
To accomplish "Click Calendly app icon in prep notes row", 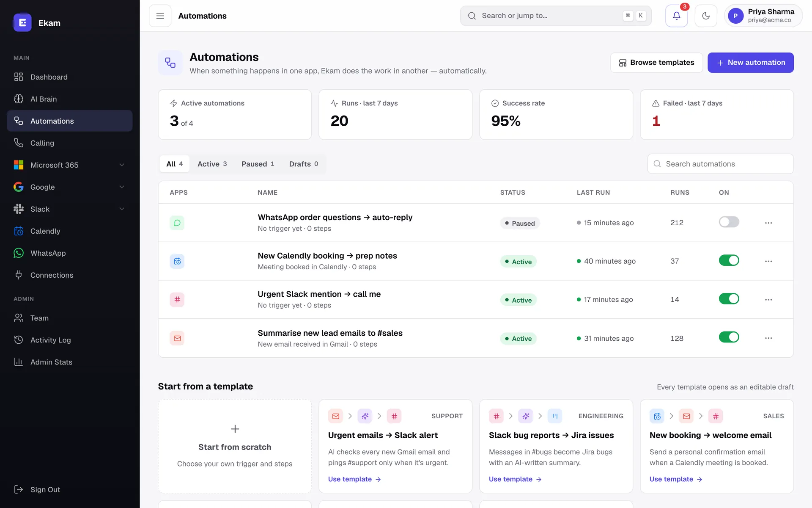I will (x=177, y=261).
